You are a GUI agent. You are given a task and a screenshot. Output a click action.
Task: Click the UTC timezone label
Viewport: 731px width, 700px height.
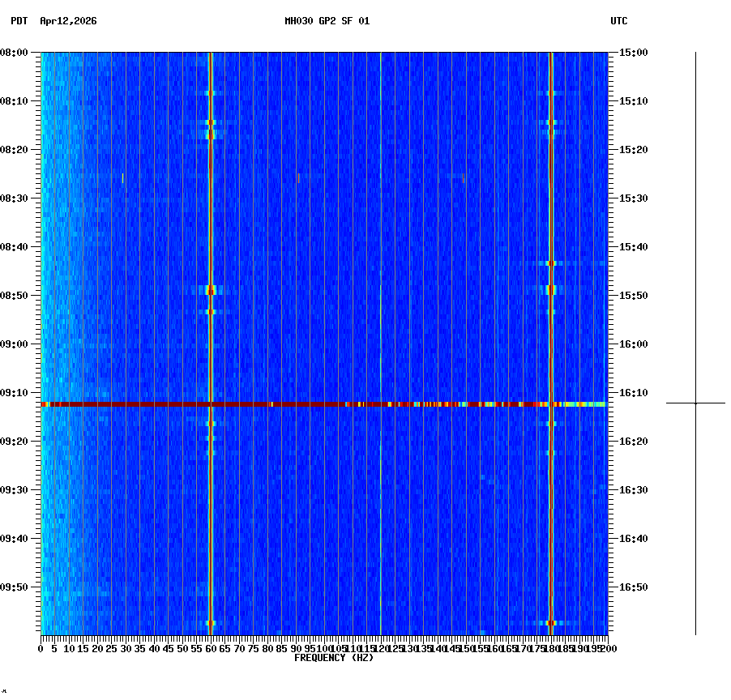(x=619, y=22)
